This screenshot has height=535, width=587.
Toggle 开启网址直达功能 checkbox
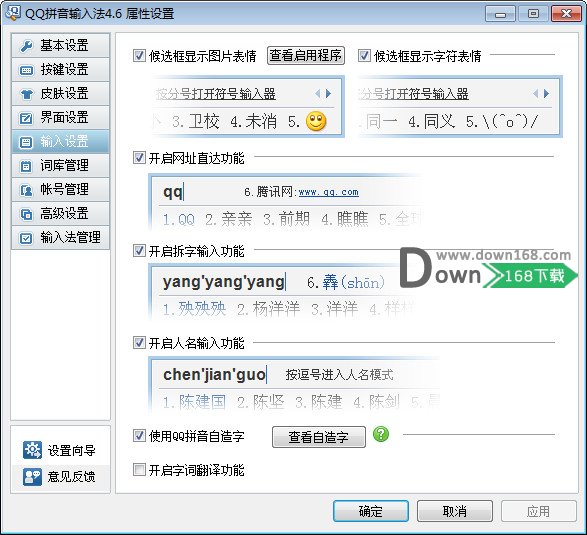[x=139, y=158]
